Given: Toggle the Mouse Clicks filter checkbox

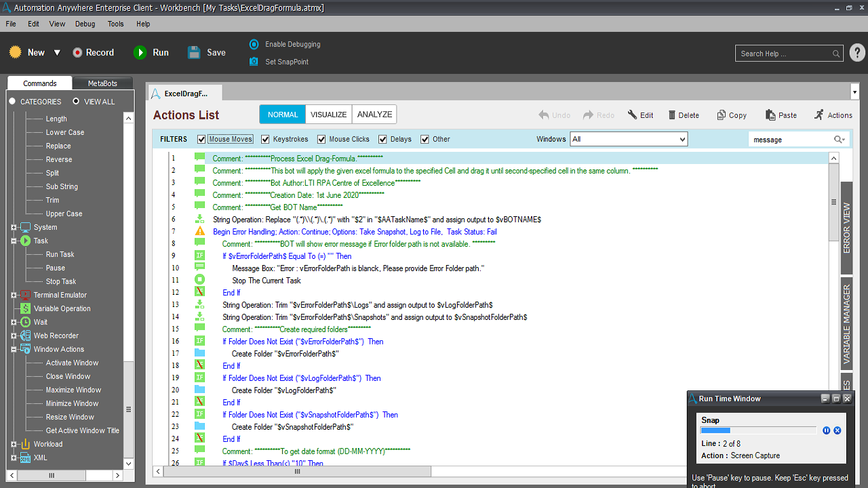Looking at the screenshot, I should pyautogui.click(x=321, y=140).
